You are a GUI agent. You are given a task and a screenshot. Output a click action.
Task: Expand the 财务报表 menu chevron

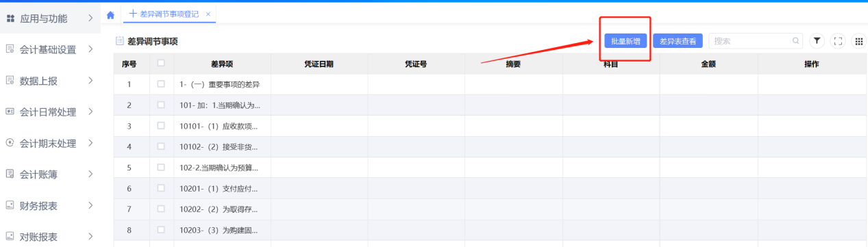pyautogui.click(x=90, y=205)
